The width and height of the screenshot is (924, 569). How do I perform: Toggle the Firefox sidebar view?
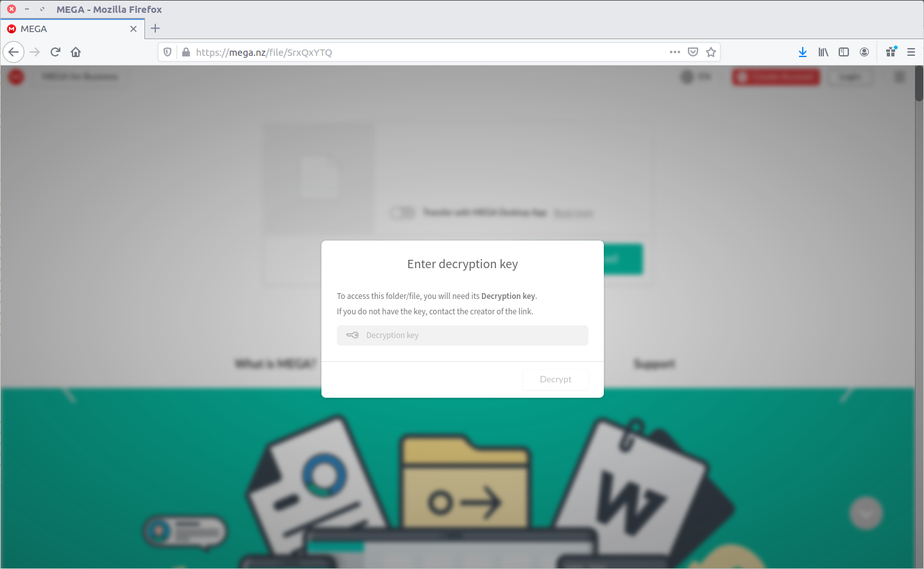click(x=844, y=52)
